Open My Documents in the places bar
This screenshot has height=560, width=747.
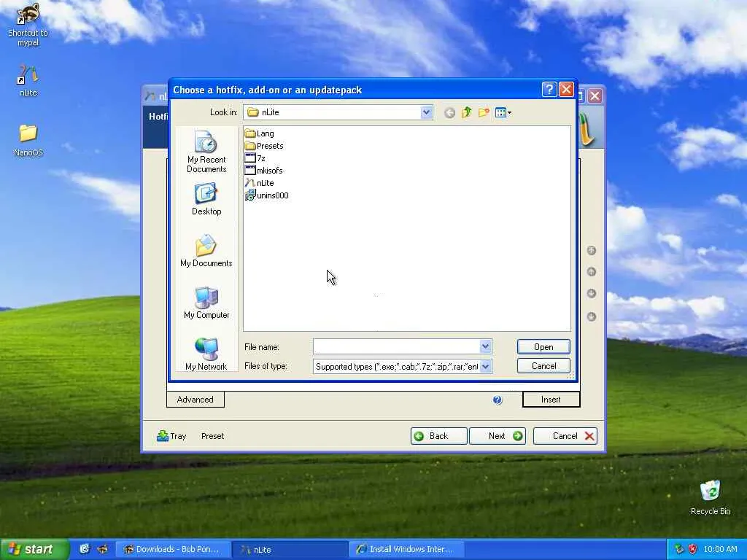206,251
